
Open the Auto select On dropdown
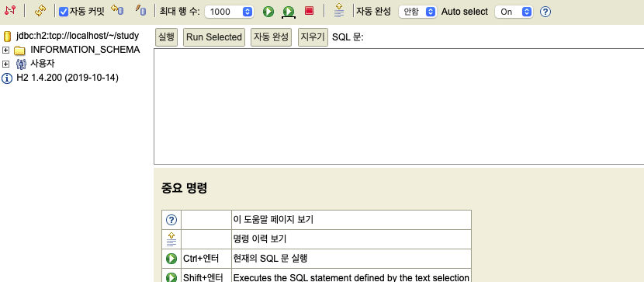pyautogui.click(x=514, y=12)
